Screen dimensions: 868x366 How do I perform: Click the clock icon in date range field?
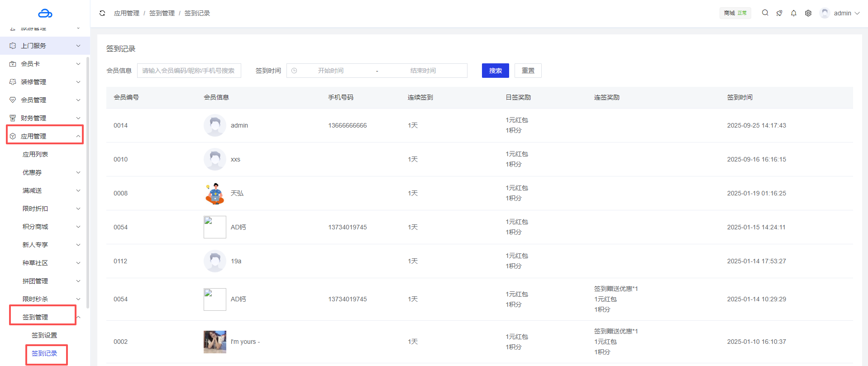tap(294, 71)
